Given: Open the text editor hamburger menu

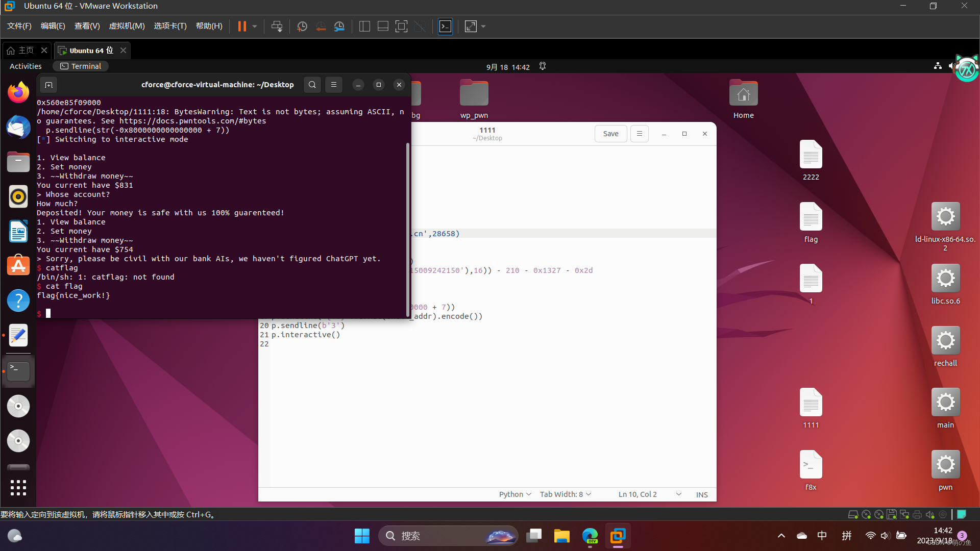Looking at the screenshot, I should (639, 134).
